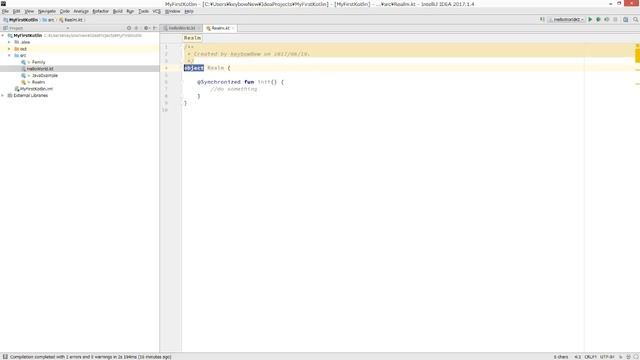This screenshot has width=640, height=360.
Task: Select Realm in project tree
Action: click(33, 82)
